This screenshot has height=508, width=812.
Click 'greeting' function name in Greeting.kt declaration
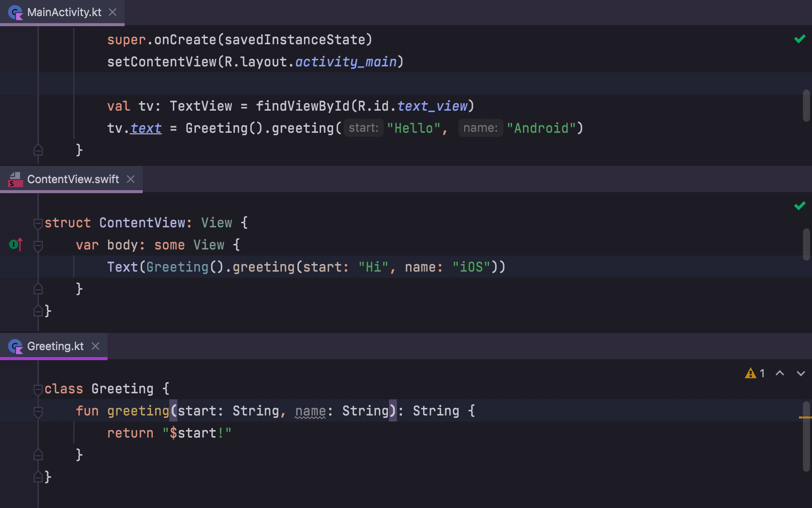click(x=138, y=411)
